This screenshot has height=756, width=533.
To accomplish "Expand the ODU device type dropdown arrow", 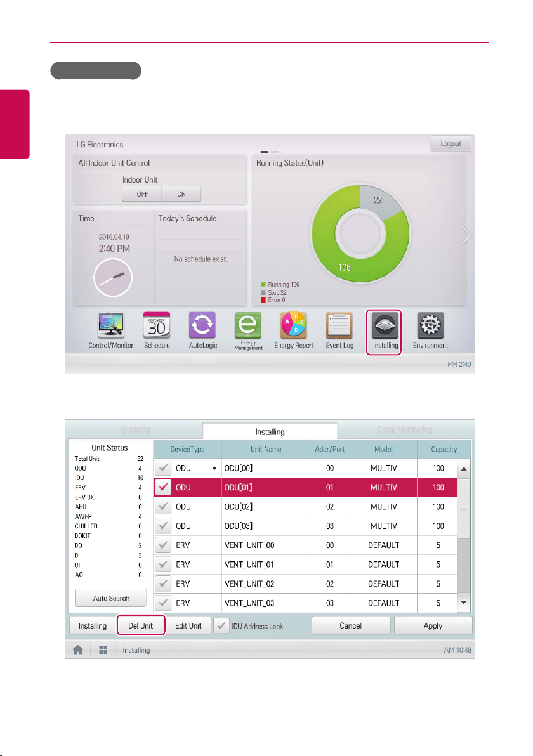I will [x=214, y=468].
